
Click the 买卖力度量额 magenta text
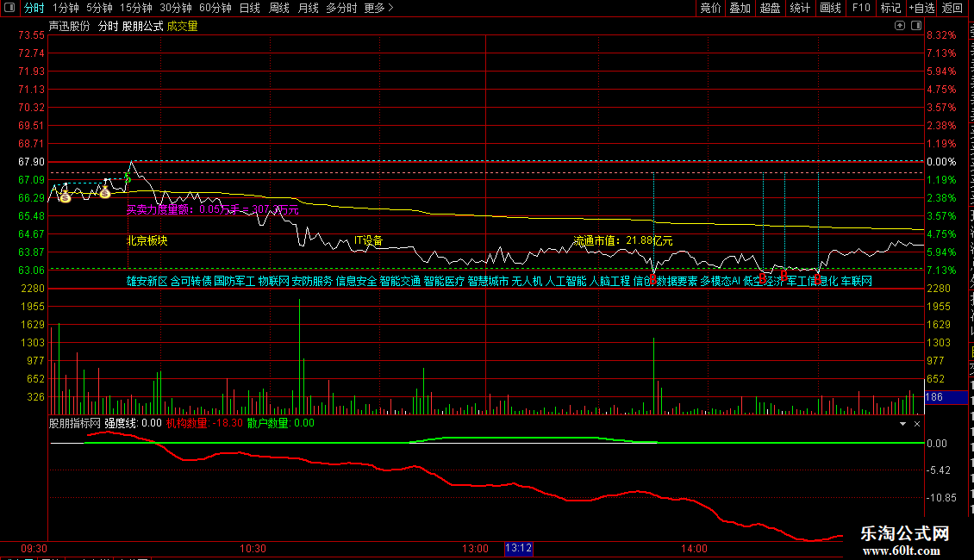212,210
